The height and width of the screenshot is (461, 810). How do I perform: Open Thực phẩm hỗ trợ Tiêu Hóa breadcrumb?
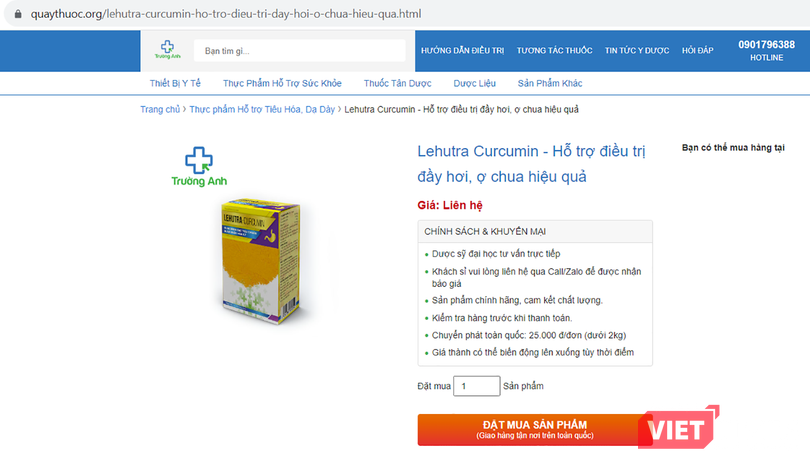(262, 109)
